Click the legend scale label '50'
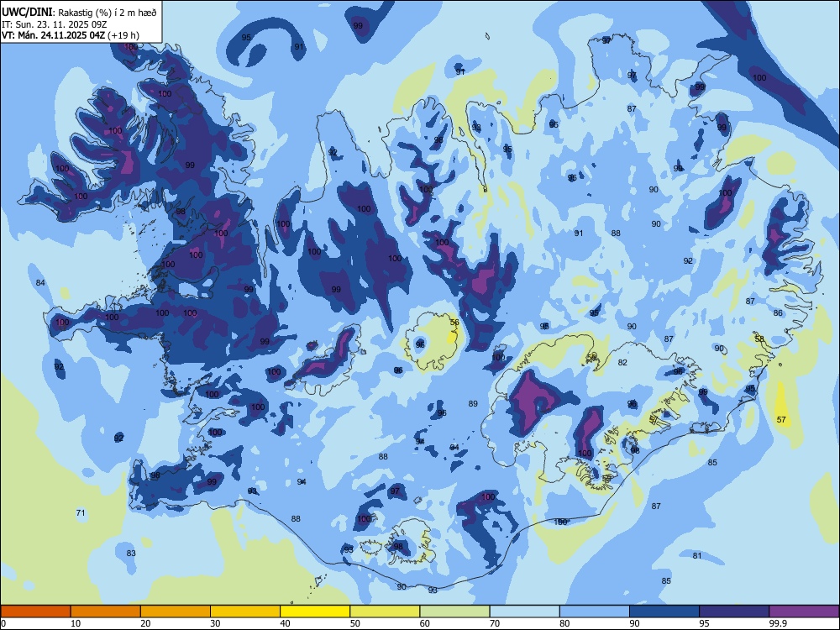 click(x=355, y=623)
